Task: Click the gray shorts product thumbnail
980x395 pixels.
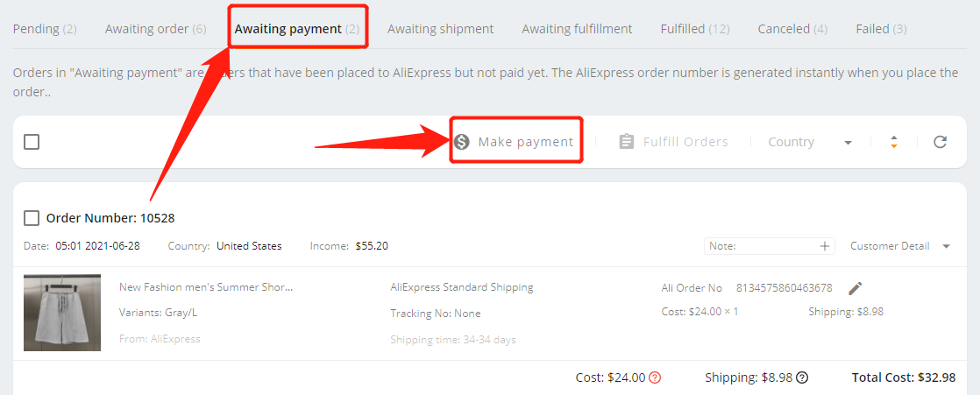Action: tap(62, 312)
